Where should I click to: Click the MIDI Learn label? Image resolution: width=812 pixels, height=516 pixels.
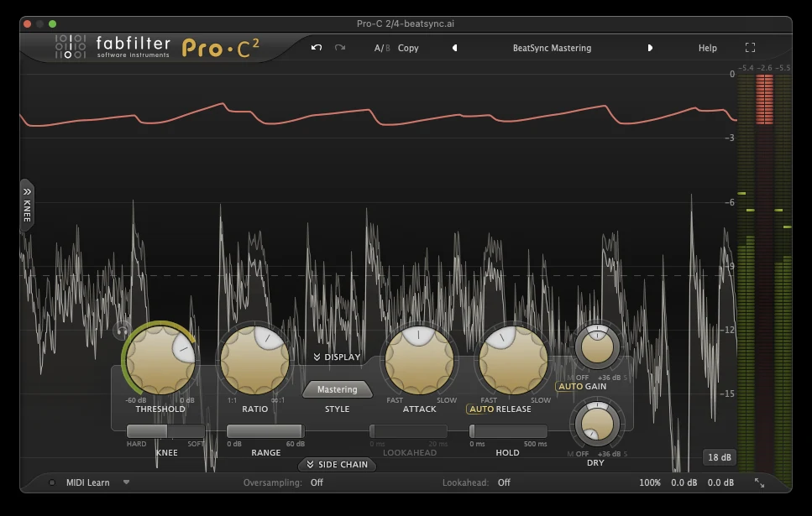click(87, 482)
